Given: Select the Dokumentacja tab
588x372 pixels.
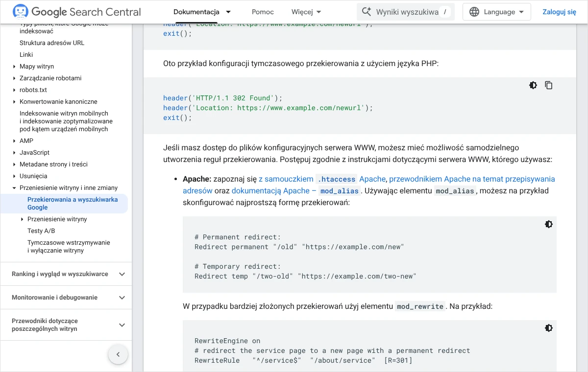Looking at the screenshot, I should [196, 12].
